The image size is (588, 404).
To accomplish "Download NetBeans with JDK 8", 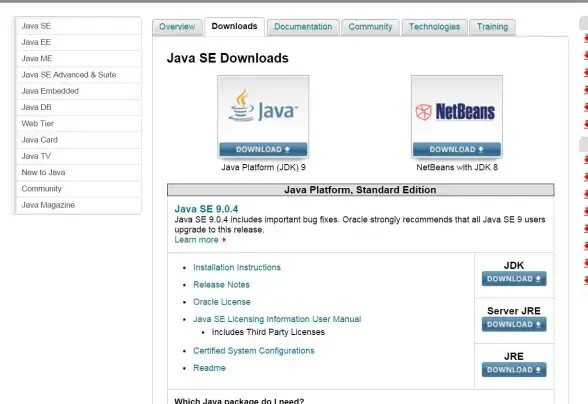I will pos(457,149).
